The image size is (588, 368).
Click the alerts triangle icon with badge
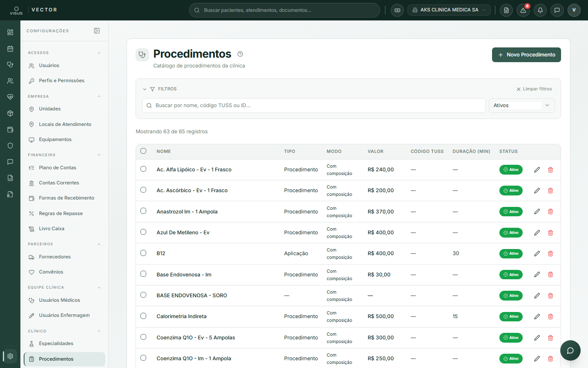pyautogui.click(x=523, y=10)
